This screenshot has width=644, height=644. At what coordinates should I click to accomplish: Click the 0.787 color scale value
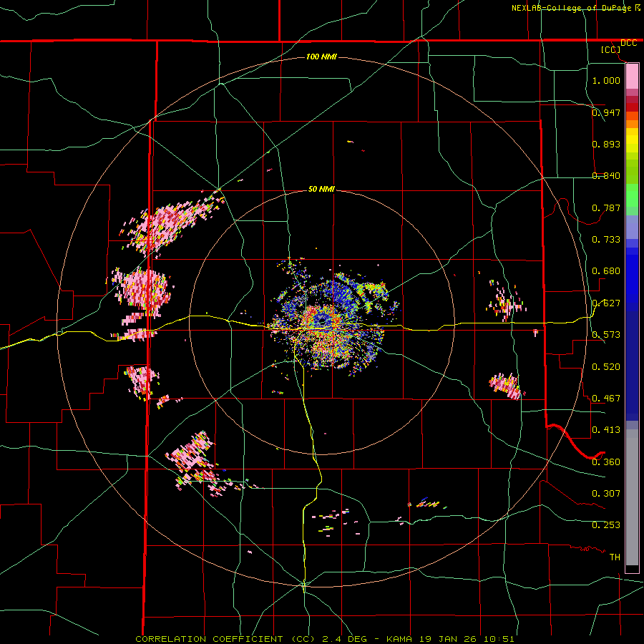coord(606,208)
